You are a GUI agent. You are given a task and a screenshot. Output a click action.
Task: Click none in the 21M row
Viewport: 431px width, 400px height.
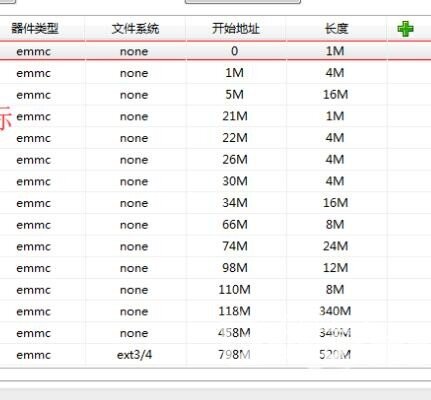coord(134,117)
